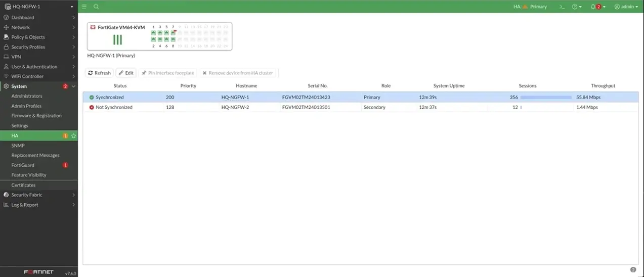This screenshot has height=277, width=644.
Task: Click the Dashboard icon in sidebar
Action: click(x=6, y=18)
